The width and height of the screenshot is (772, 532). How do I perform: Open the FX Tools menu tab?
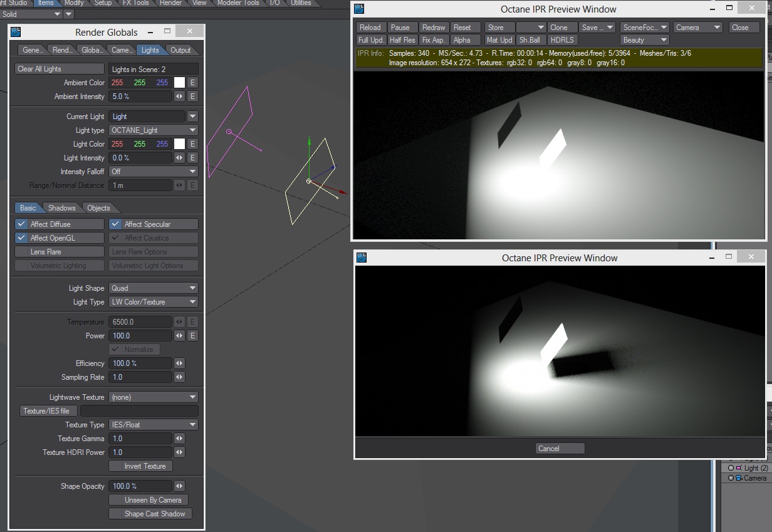click(x=136, y=3)
